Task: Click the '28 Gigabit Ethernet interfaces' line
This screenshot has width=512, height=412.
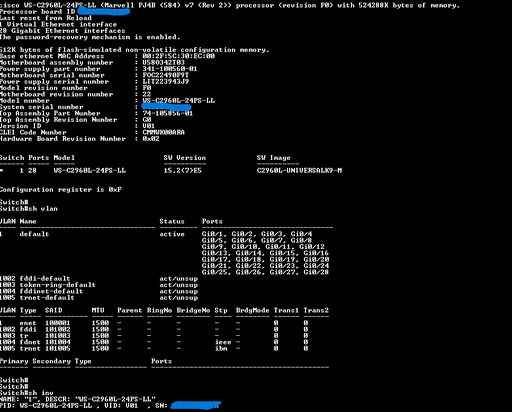Action: click(63, 31)
